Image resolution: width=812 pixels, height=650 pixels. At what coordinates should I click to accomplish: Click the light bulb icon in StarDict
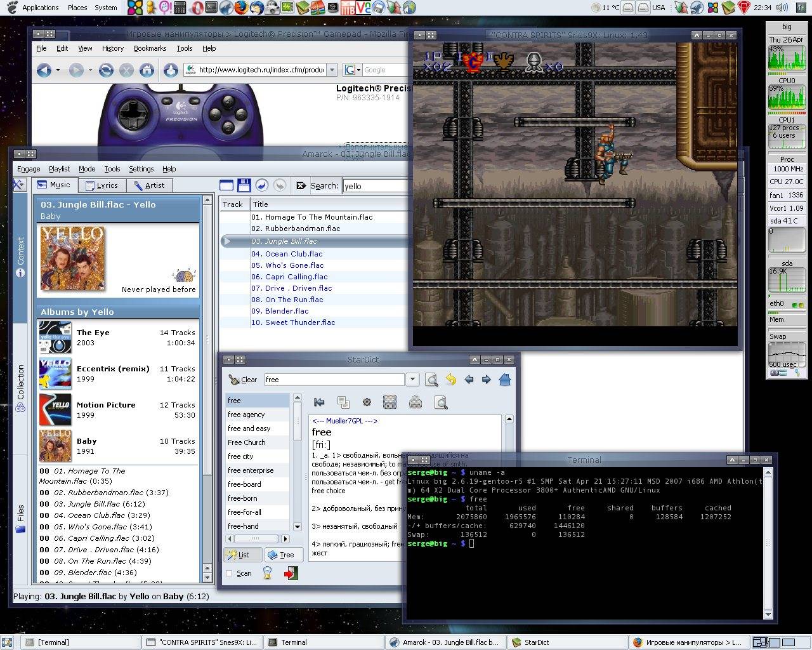[x=268, y=573]
